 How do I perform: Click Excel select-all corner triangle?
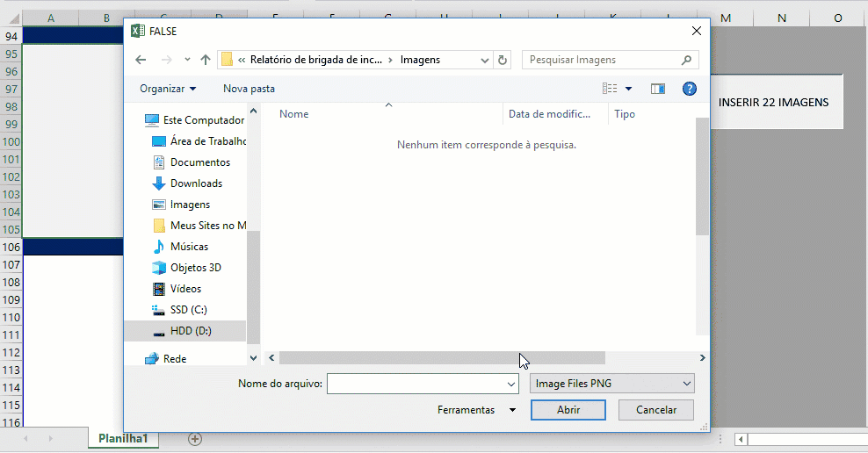pos(13,19)
